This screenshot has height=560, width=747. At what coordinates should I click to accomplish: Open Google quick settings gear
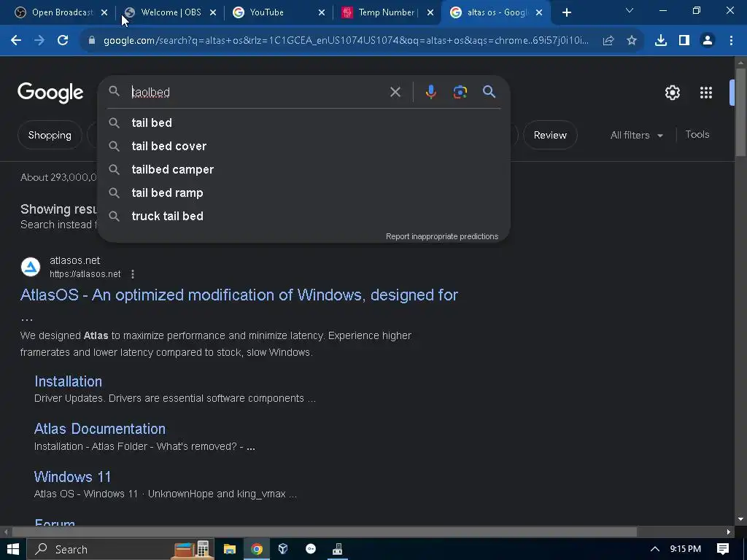click(x=672, y=93)
